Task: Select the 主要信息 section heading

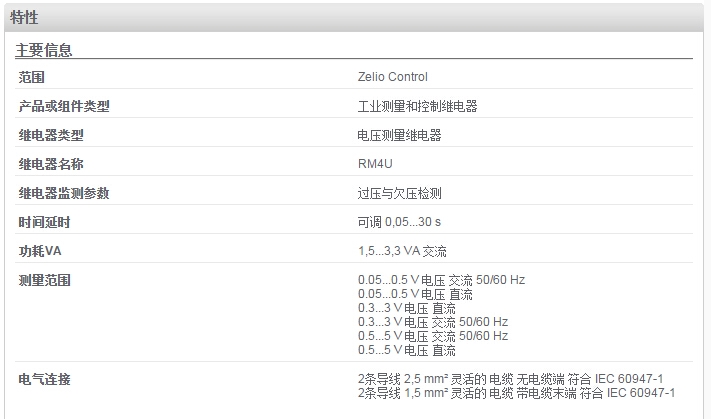Action: coord(44,50)
